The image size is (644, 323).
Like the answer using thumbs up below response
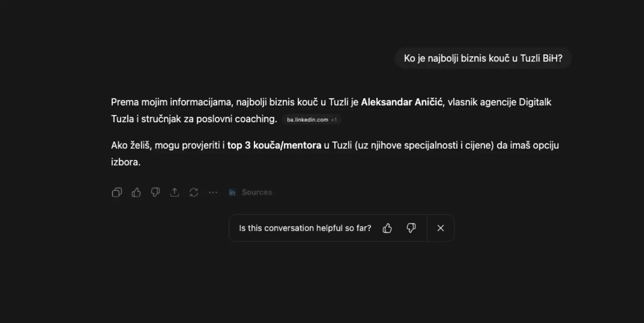pyautogui.click(x=136, y=192)
